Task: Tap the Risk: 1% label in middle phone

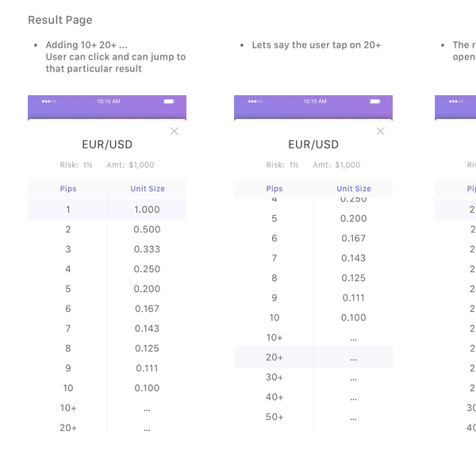Action: (282, 165)
